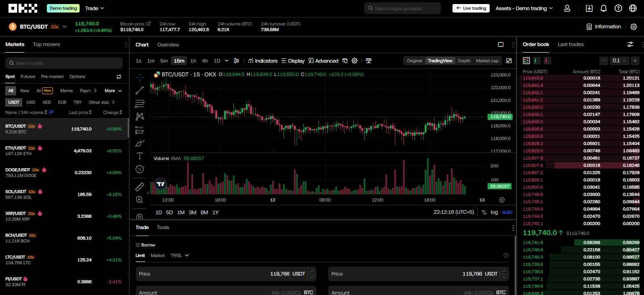This screenshot has height=295, width=644.
Task: Open the download app icon
Action: click(x=589, y=8)
